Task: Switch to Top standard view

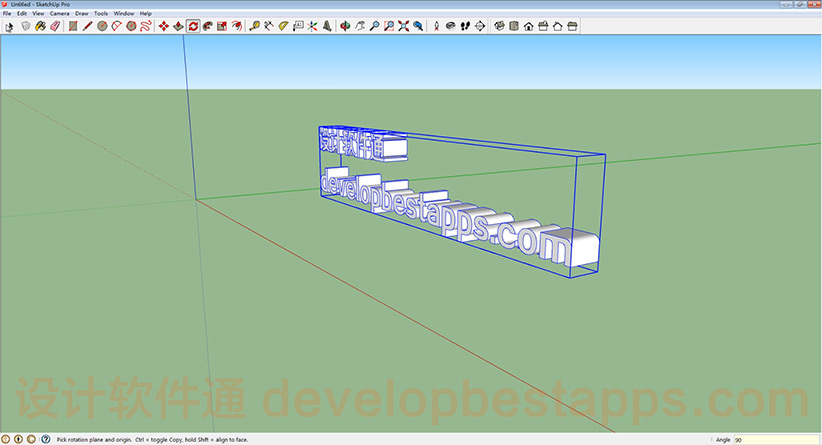Action: coord(514,26)
